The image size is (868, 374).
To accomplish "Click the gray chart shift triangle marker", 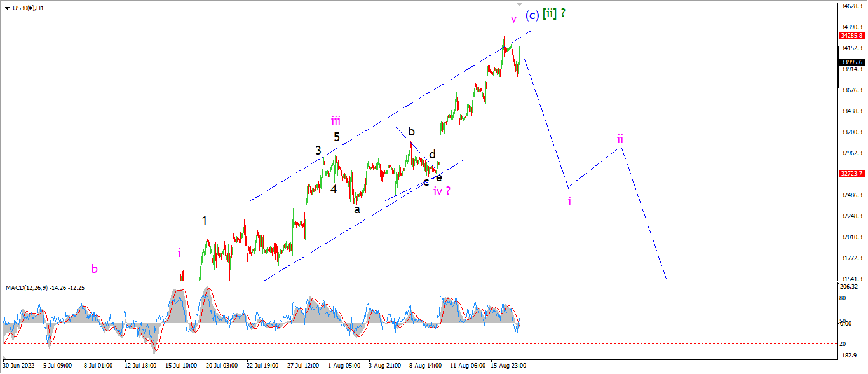I will pos(519,4).
